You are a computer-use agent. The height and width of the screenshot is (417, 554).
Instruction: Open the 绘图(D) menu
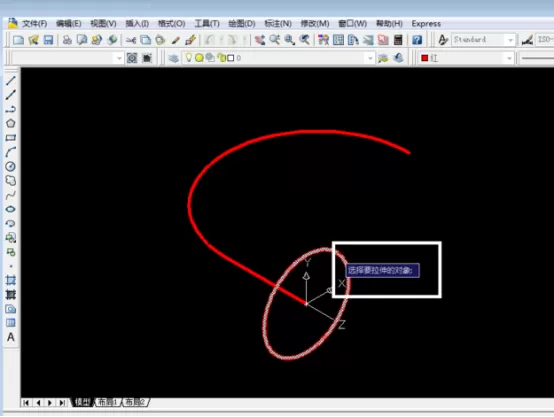coord(242,24)
